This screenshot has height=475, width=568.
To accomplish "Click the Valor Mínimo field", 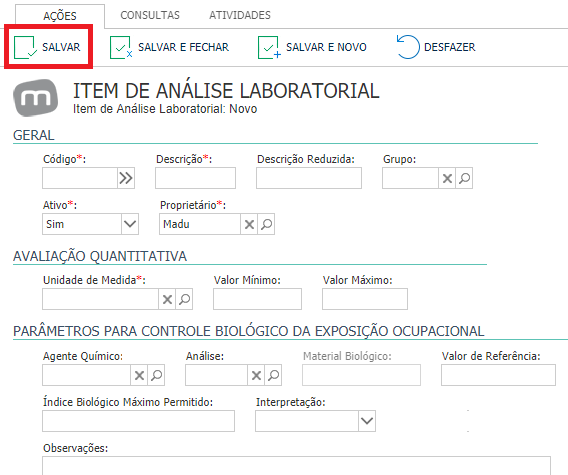I will 258,299.
